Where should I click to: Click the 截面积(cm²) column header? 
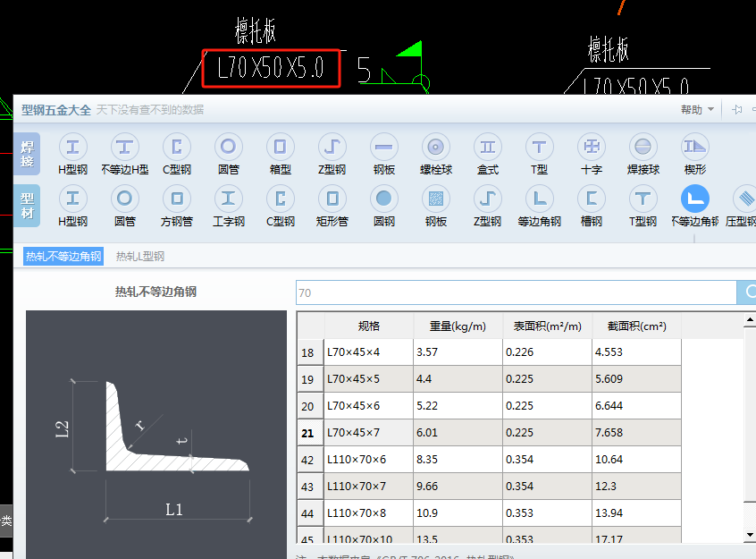tap(636, 326)
